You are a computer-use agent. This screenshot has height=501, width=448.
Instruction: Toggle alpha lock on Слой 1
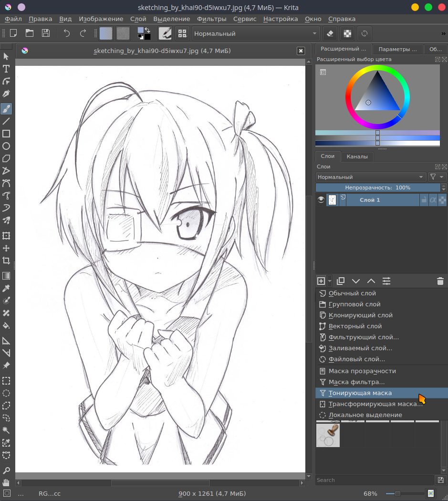click(442, 200)
